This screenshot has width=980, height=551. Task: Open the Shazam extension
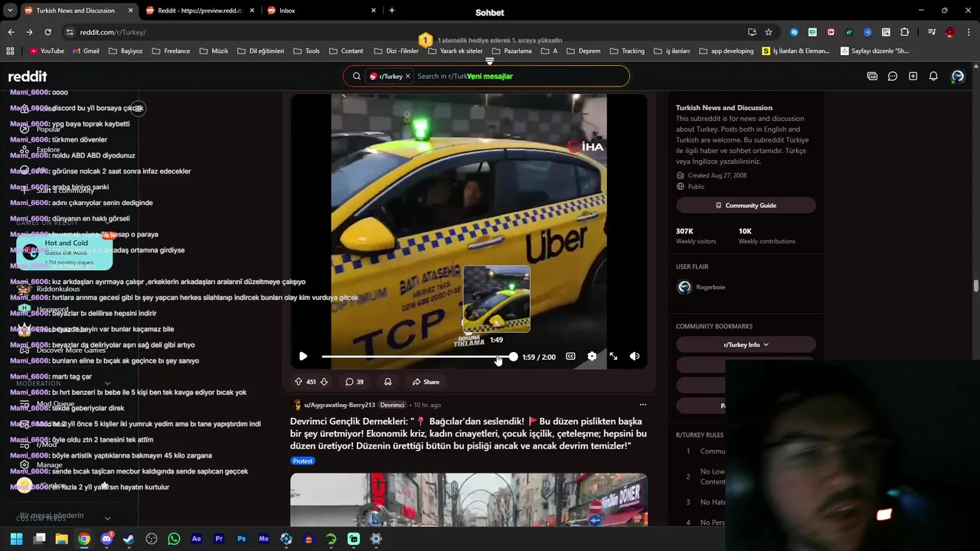click(x=794, y=32)
